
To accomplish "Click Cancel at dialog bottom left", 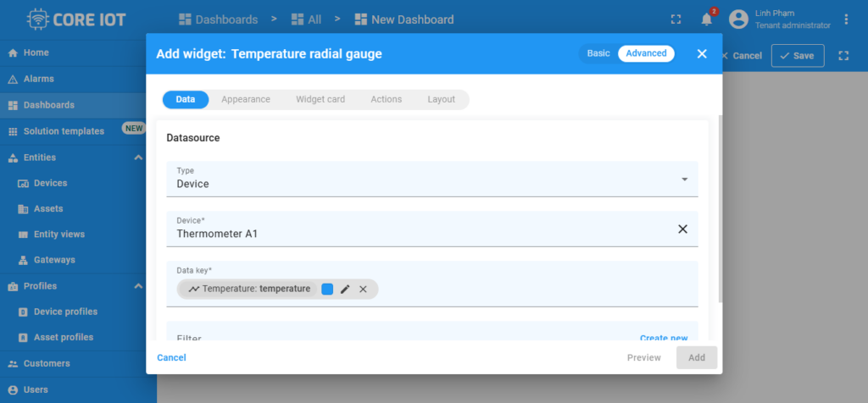I will 171,357.
